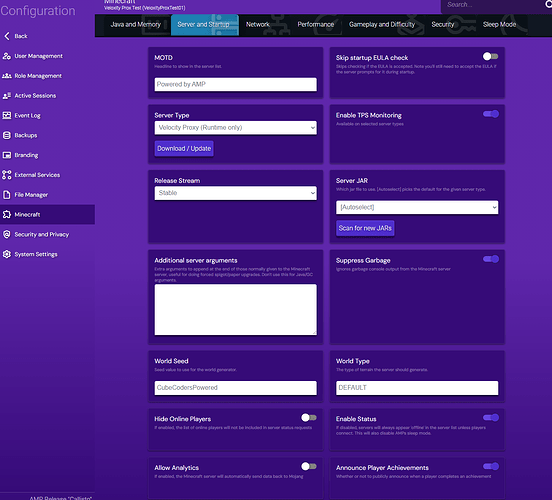552x500 pixels.
Task: Click the MOTD text input field
Action: tap(236, 85)
